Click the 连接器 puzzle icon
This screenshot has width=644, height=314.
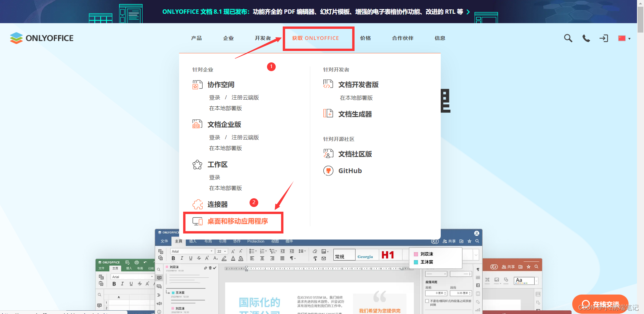click(x=197, y=204)
